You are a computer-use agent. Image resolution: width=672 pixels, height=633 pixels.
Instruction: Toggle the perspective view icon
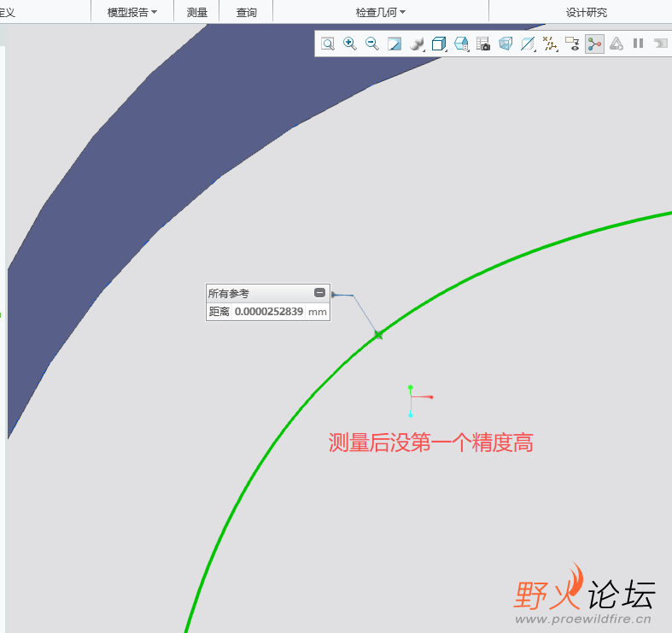[x=505, y=44]
